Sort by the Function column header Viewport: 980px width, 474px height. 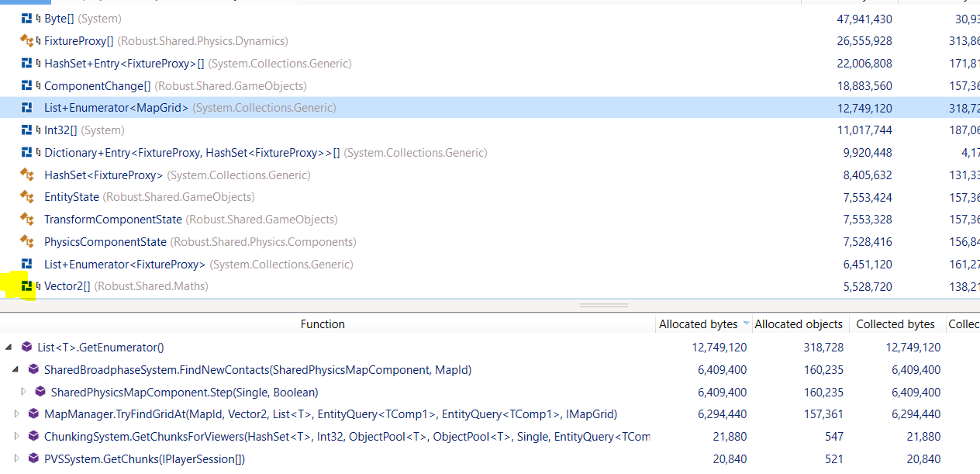tap(323, 324)
